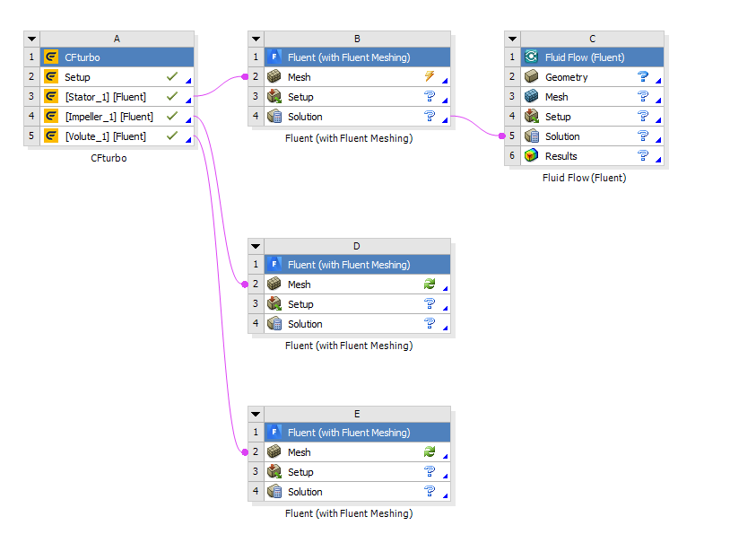
Task: Click the lightning update status icon on system B Mesh
Action: click(429, 77)
